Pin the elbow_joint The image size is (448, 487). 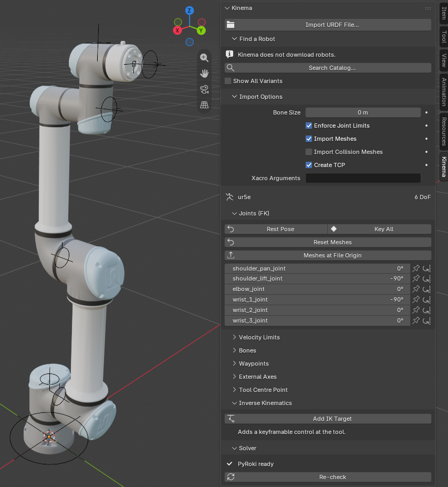[x=416, y=289]
